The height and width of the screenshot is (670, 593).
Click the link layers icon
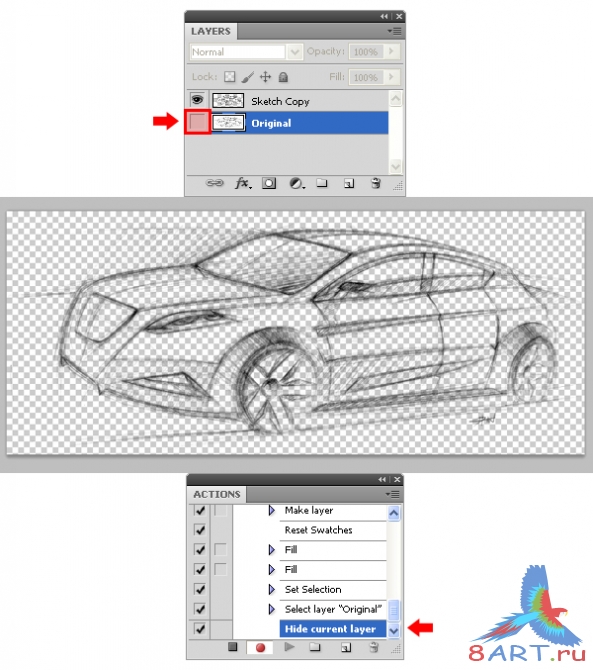(x=214, y=183)
